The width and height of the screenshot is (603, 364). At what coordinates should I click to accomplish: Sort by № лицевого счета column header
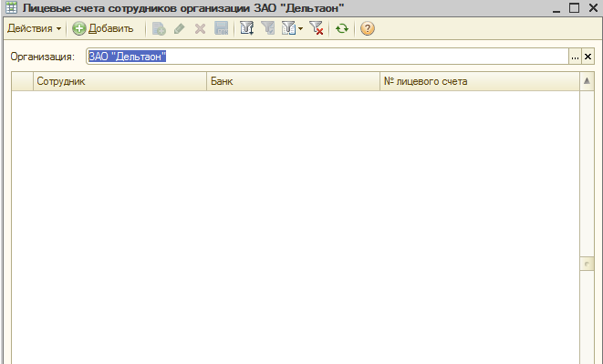pos(480,81)
